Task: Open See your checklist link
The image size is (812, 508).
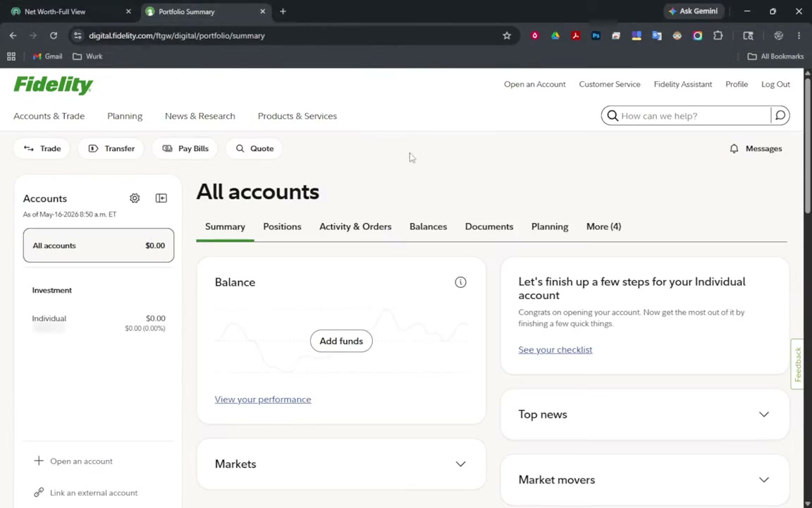Action: pyautogui.click(x=555, y=350)
